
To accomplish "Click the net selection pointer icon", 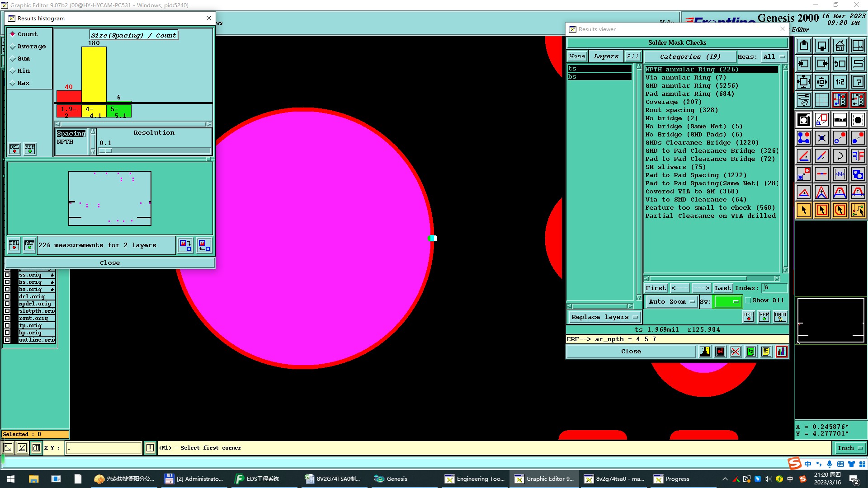I will click(858, 210).
